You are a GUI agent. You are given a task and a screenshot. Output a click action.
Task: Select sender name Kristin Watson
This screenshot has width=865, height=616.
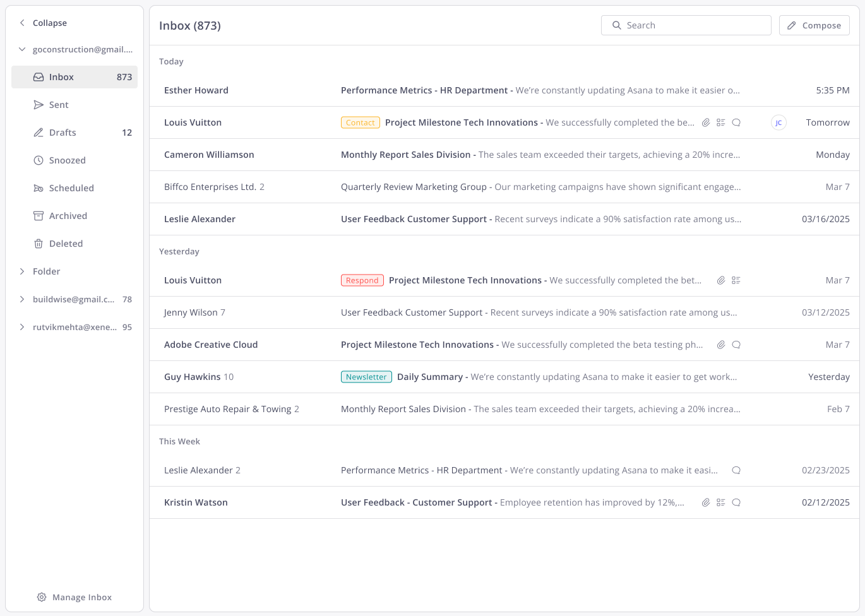196,502
